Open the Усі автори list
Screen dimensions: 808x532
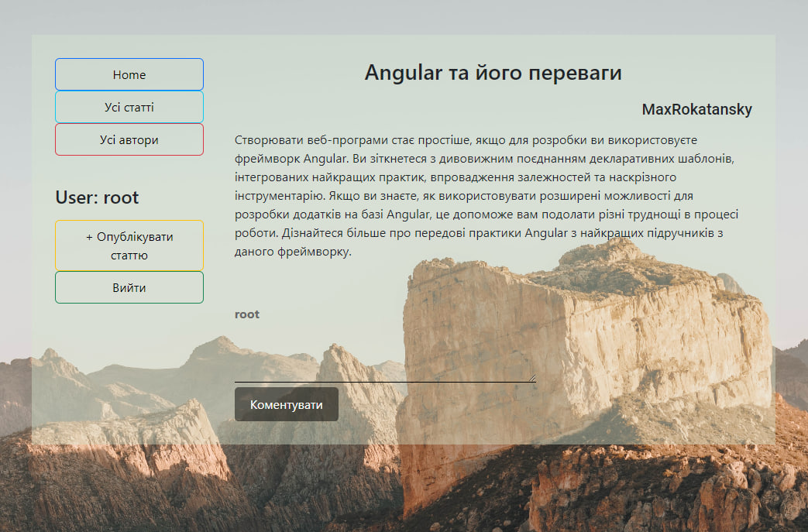click(129, 139)
